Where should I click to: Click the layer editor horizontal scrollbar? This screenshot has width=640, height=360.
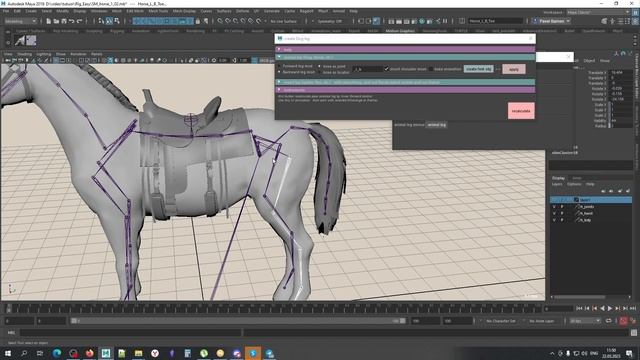point(579,297)
